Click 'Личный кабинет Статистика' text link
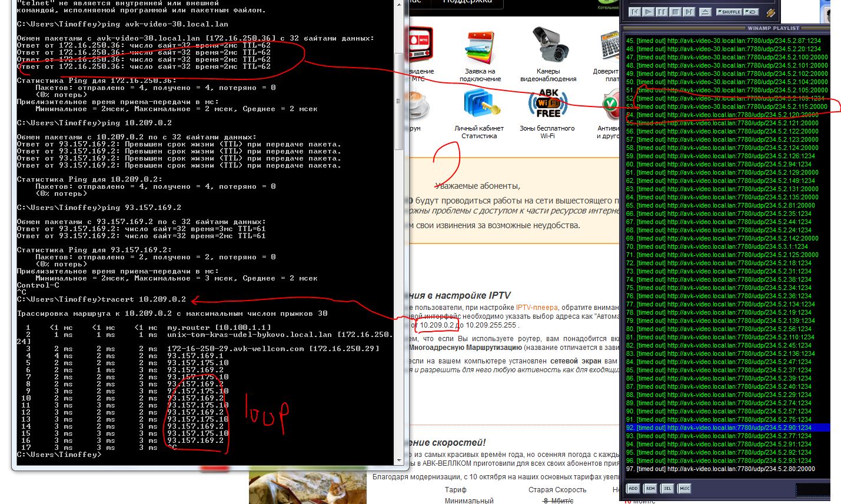This screenshot has width=841, height=504. click(479, 132)
